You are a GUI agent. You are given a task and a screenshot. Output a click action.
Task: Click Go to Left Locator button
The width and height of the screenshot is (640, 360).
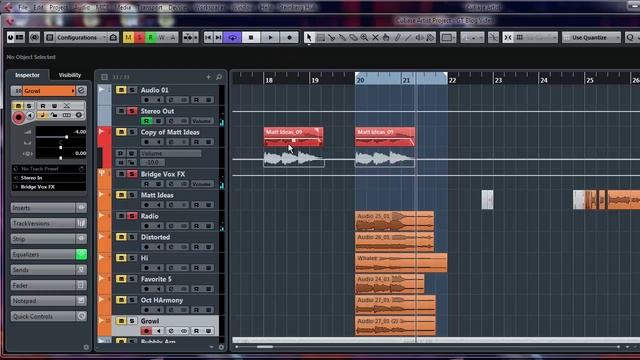(x=208, y=38)
